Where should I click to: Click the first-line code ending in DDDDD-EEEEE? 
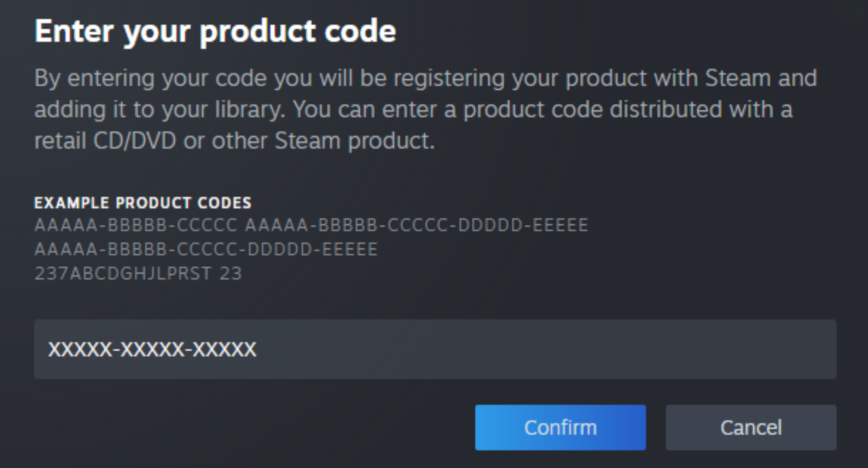click(x=416, y=225)
